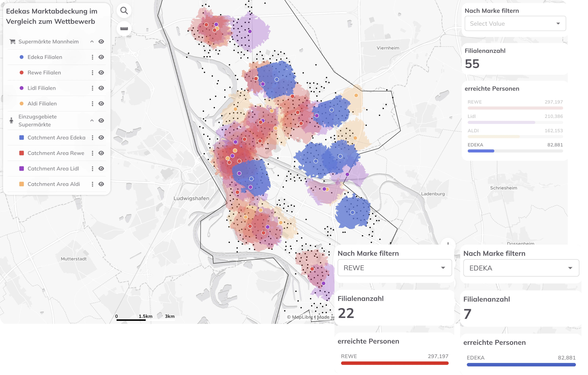Click the Schriesheim map label
The height and width of the screenshot is (375, 588).
click(x=504, y=188)
